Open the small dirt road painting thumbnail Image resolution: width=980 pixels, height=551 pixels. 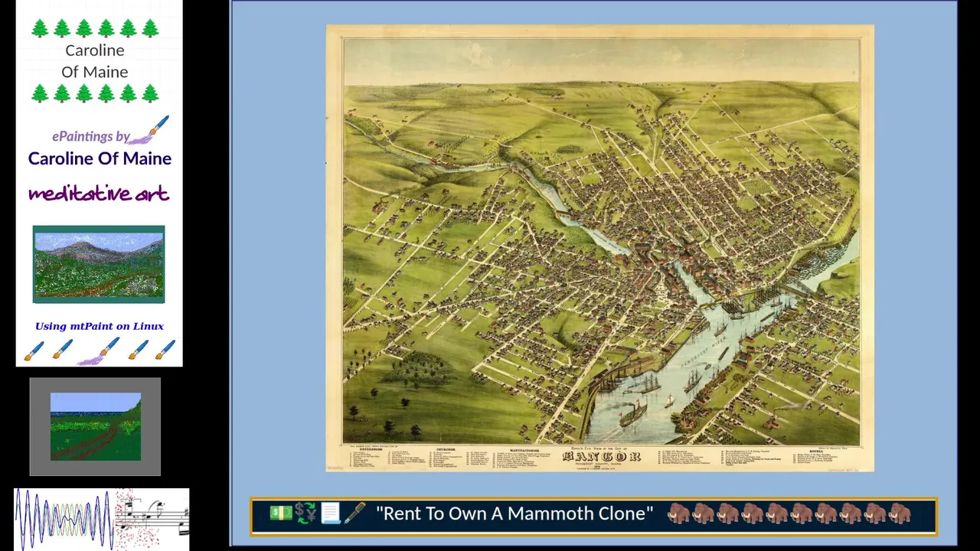coord(96,427)
